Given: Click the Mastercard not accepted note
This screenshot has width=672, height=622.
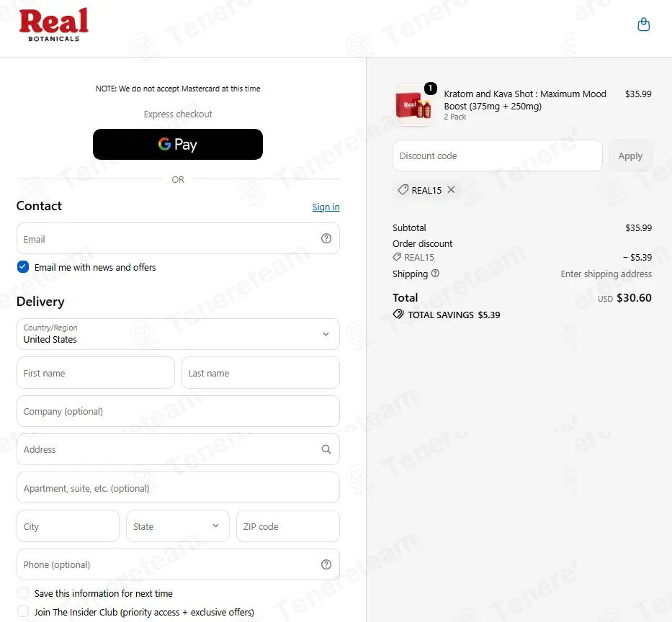Looking at the screenshot, I should pyautogui.click(x=178, y=89).
